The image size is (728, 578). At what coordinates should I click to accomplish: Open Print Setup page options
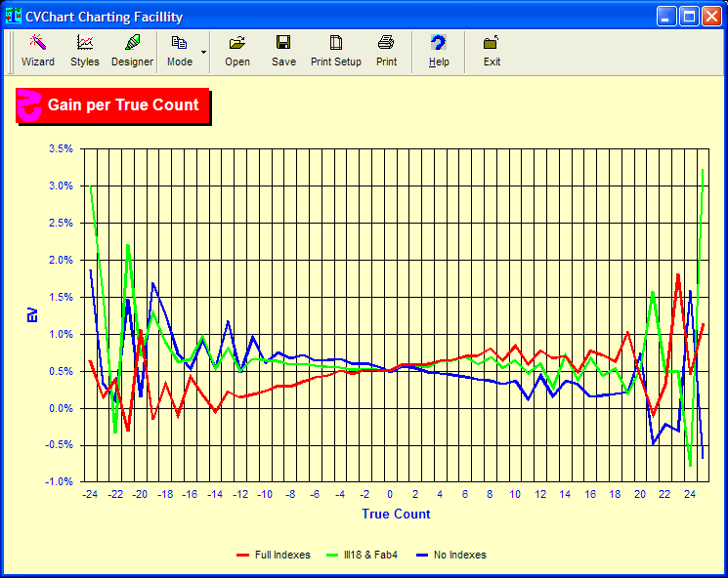point(336,50)
